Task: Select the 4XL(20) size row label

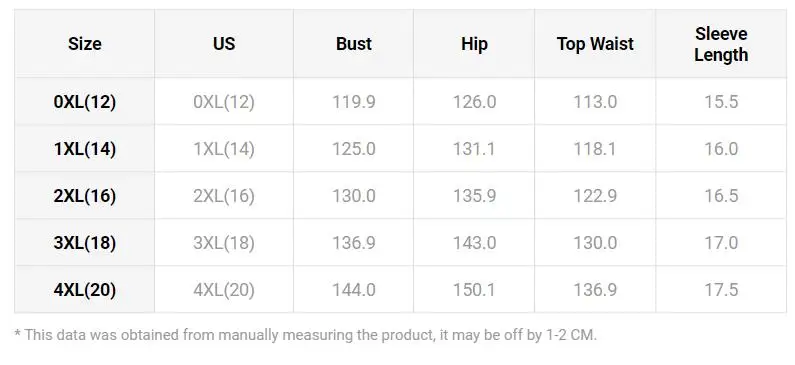Action: 85,290
